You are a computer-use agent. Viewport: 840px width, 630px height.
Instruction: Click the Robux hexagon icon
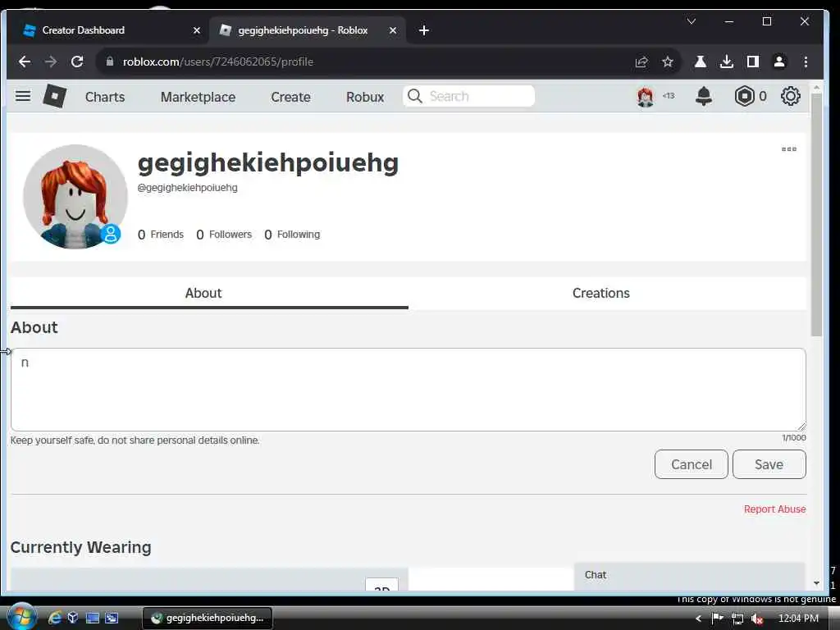744,97
